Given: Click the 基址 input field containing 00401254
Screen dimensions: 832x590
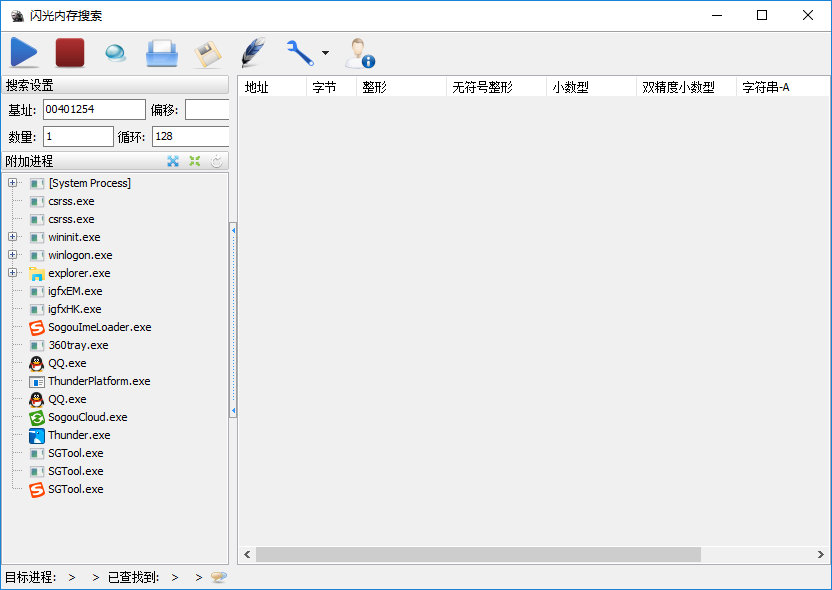Looking at the screenshot, I should pyautogui.click(x=94, y=109).
